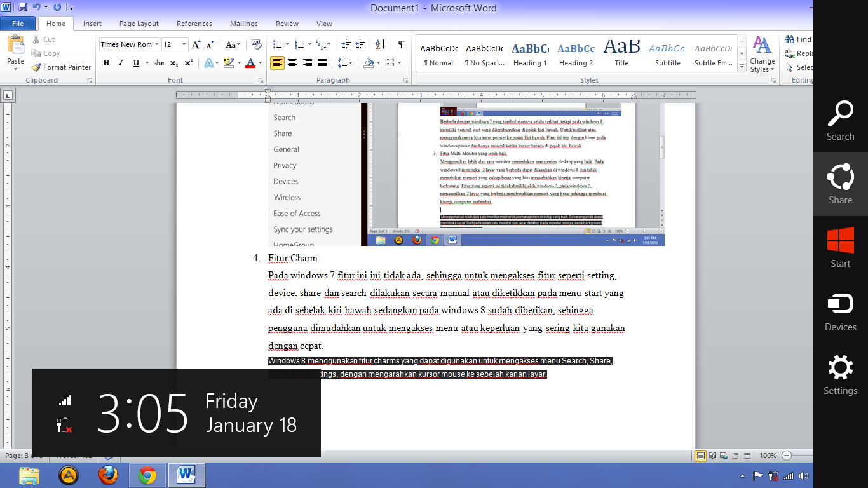Viewport: 868px width, 488px height.
Task: Switch to the References tab
Action: coord(194,24)
